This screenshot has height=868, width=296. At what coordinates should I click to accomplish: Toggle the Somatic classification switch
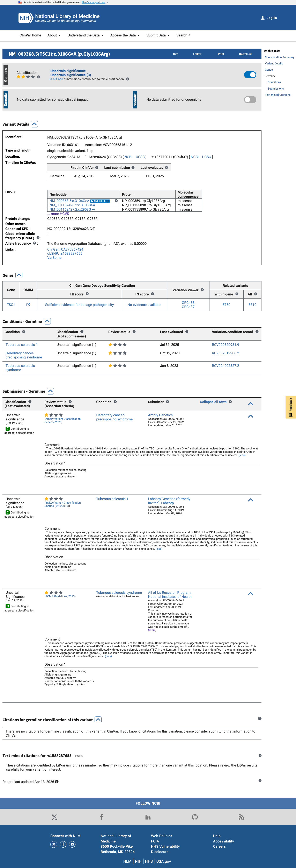tap(250, 99)
